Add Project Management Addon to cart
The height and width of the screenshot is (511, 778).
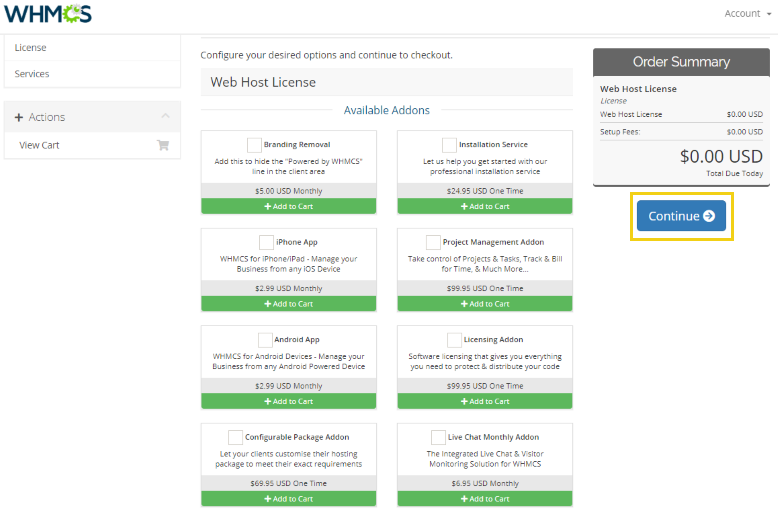tap(485, 304)
